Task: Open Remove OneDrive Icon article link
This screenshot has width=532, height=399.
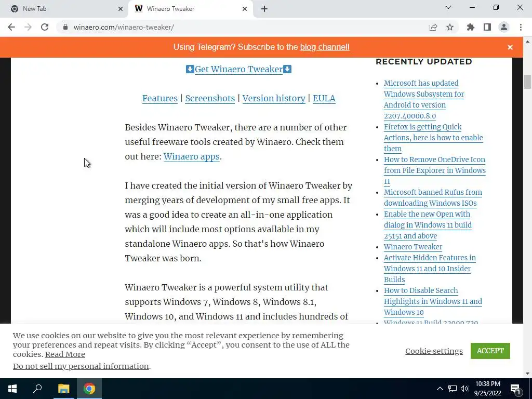Action: (x=435, y=170)
